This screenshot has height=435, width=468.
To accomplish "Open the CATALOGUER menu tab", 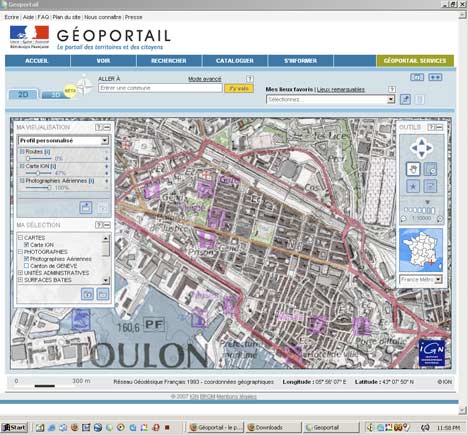I will coord(235,61).
